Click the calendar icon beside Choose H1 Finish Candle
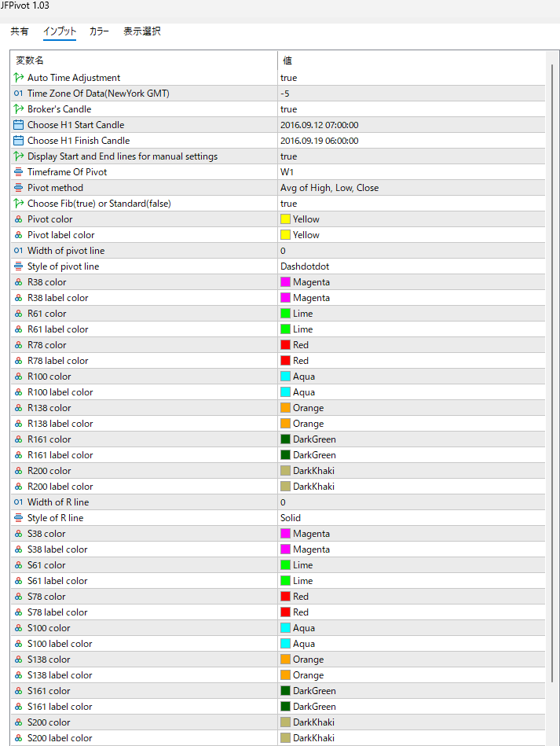560x746 pixels. pyautogui.click(x=19, y=141)
